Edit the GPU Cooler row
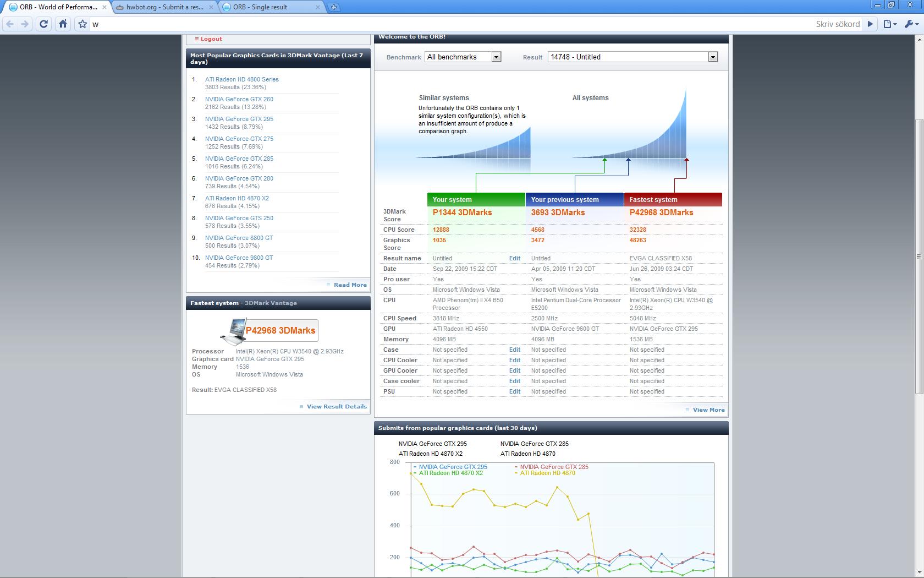 click(x=514, y=370)
